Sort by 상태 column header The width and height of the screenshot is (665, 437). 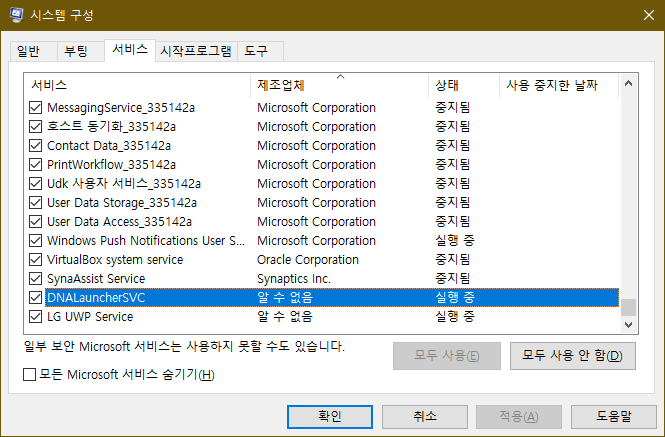pos(464,86)
